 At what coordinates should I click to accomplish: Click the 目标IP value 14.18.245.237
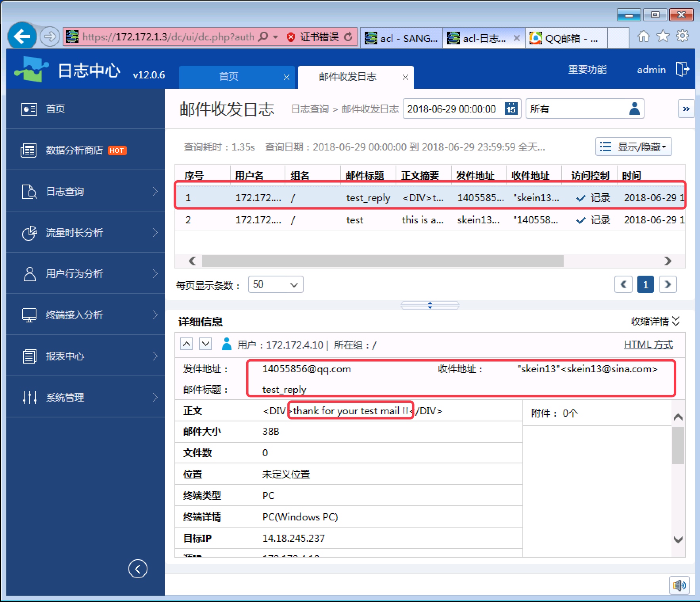tap(293, 538)
